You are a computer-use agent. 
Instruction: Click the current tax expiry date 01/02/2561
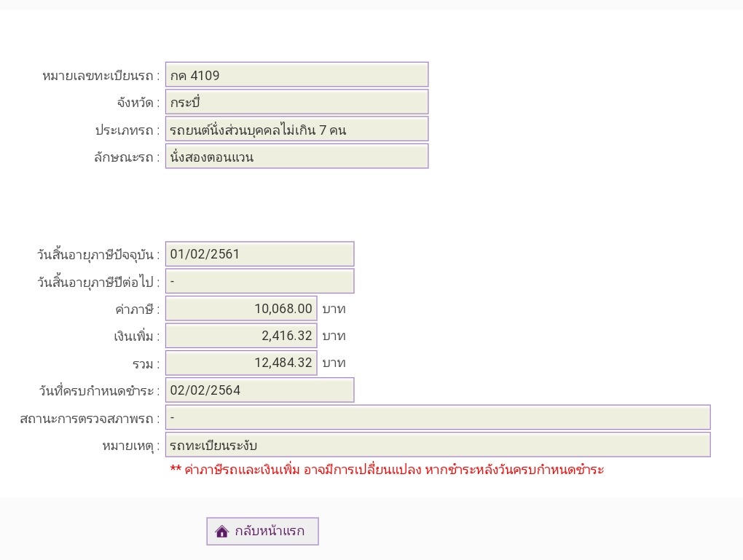(x=259, y=254)
